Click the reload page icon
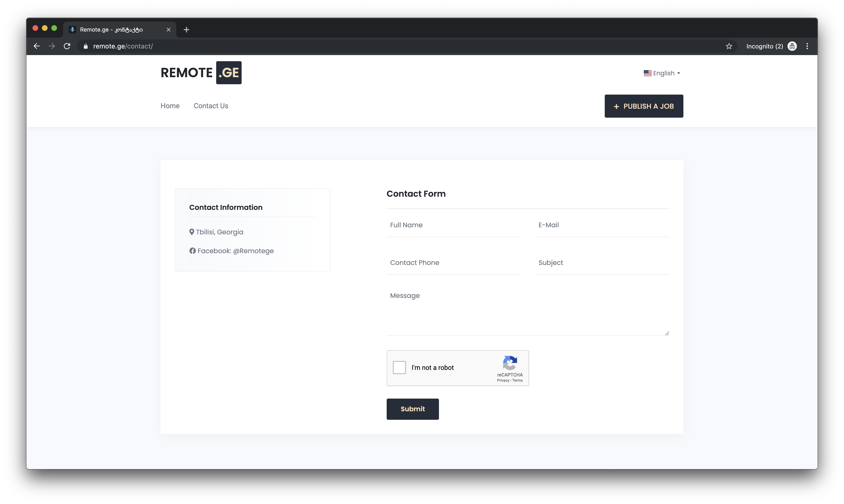844x504 pixels. [67, 46]
